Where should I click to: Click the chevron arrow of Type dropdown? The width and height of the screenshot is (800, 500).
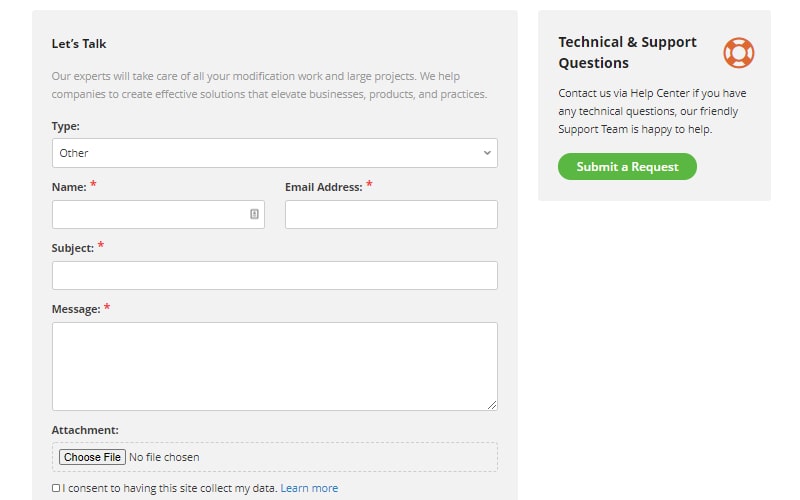coord(487,153)
